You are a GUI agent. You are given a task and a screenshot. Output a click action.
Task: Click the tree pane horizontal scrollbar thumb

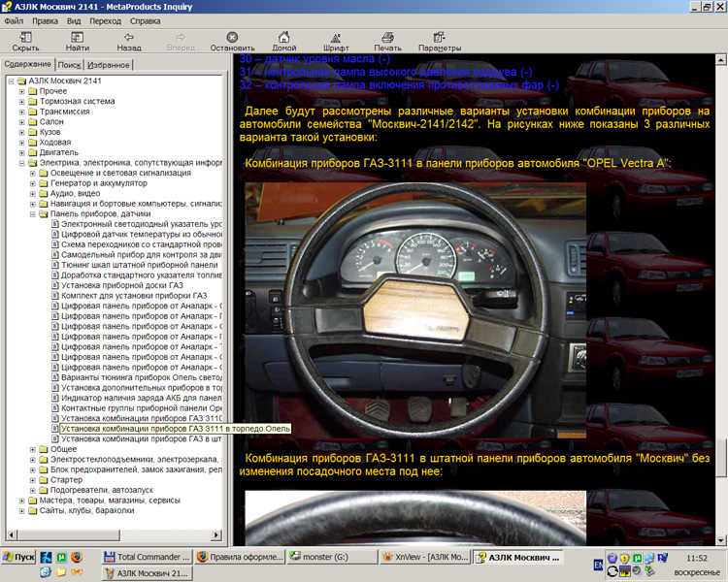coord(69,535)
